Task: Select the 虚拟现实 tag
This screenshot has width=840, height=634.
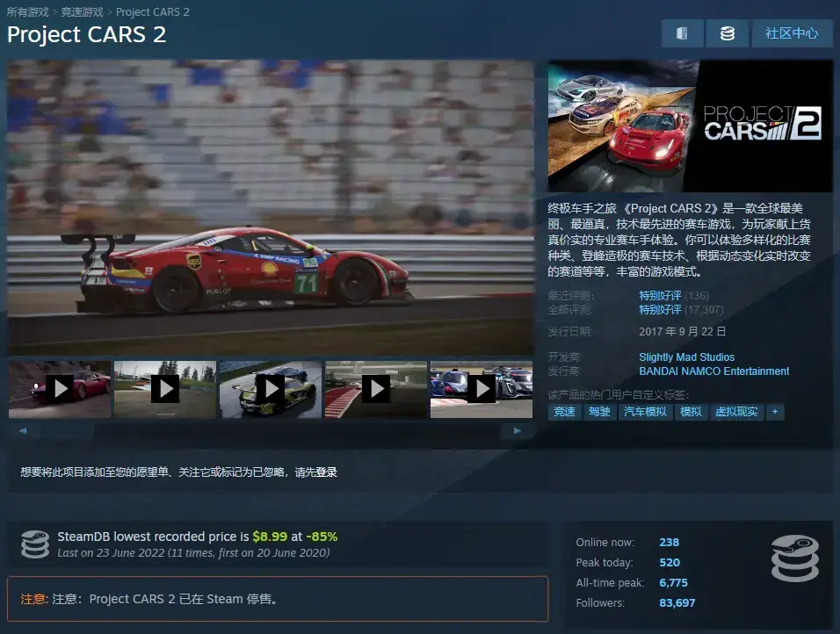Action: coord(736,412)
